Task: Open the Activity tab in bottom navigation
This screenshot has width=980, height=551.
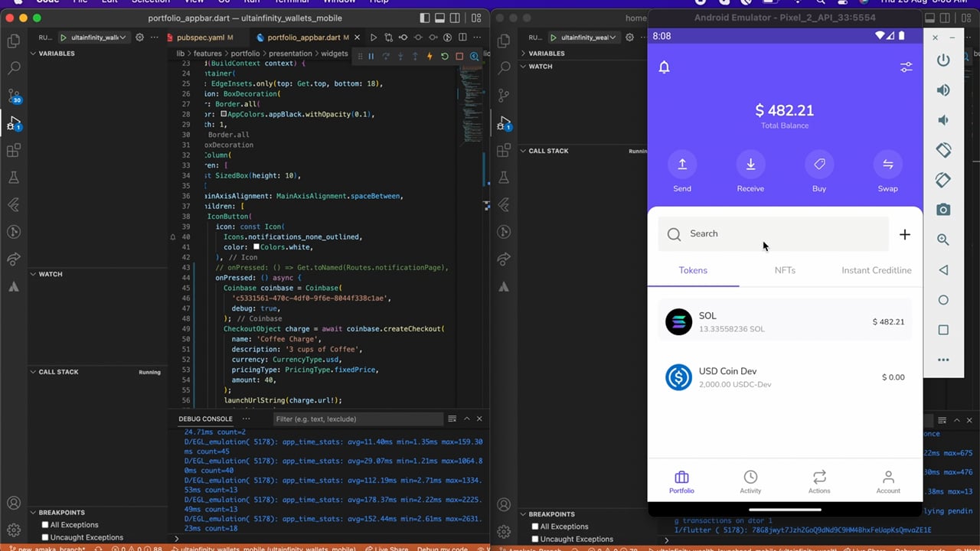Action: (x=750, y=482)
